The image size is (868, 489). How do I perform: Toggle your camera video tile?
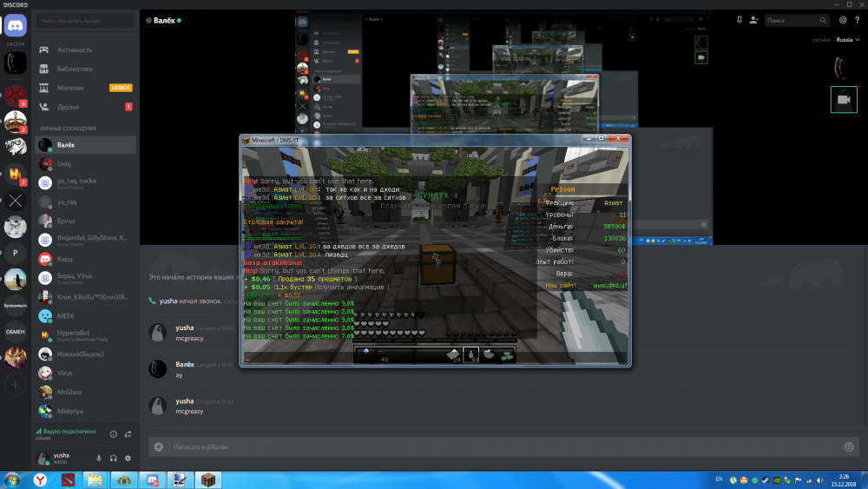point(843,100)
